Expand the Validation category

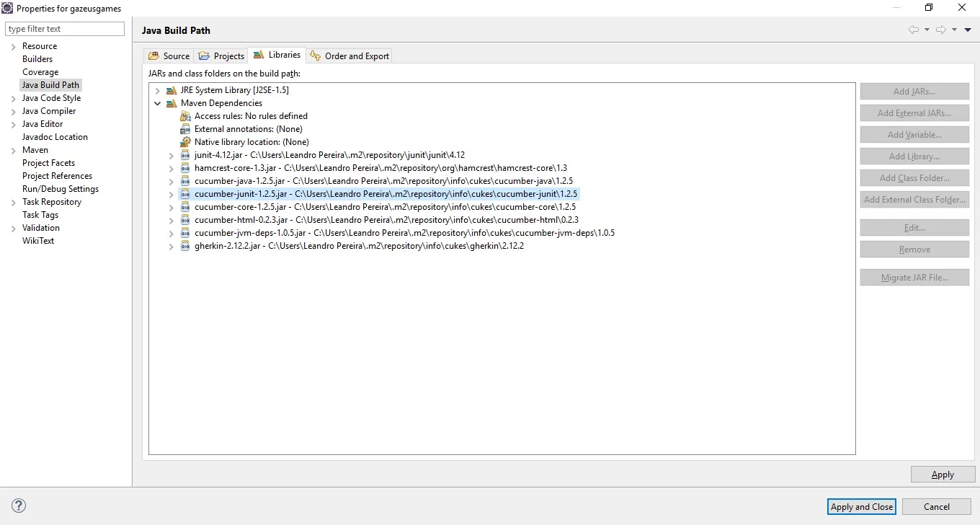[x=13, y=228]
